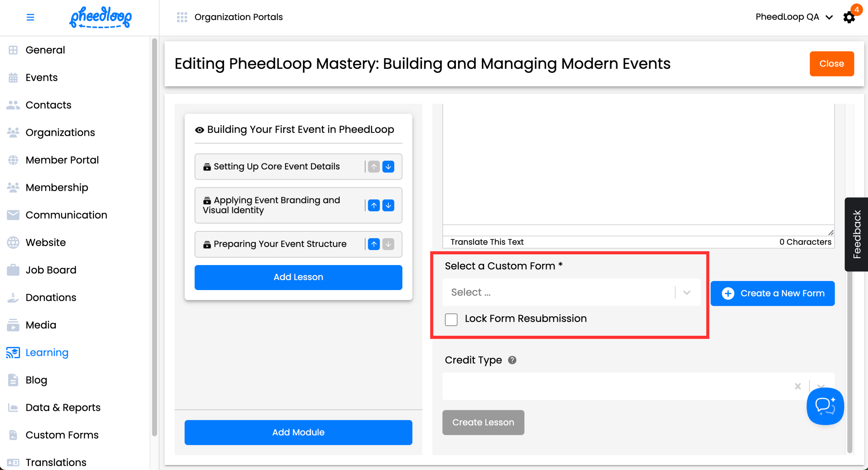Open Learning in the sidebar

[x=47, y=352]
